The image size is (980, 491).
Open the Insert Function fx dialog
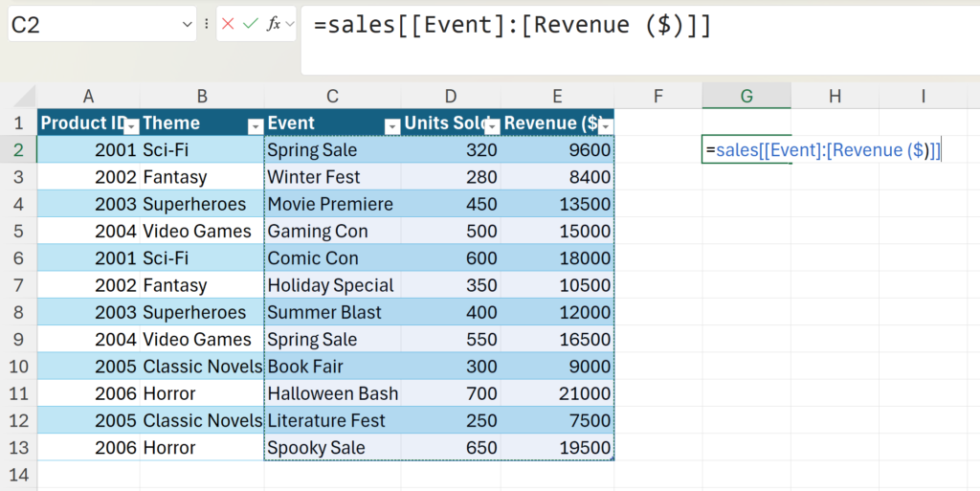tap(275, 24)
